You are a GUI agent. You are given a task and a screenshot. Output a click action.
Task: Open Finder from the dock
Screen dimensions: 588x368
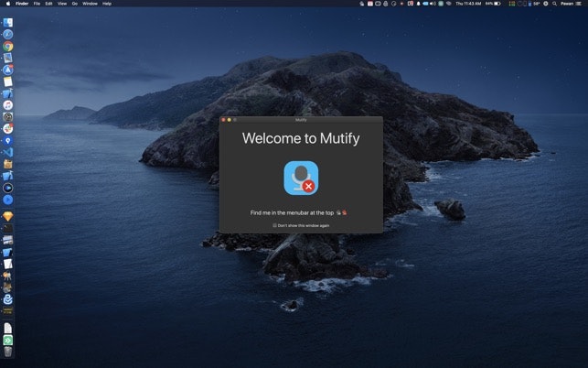click(x=8, y=23)
